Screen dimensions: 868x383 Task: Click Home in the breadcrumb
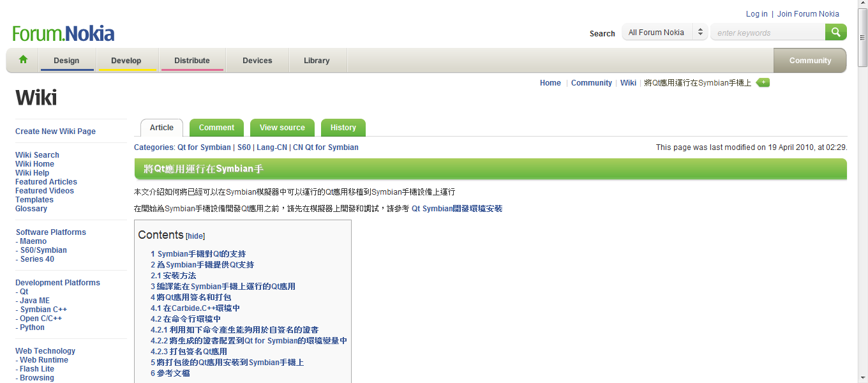(x=550, y=83)
